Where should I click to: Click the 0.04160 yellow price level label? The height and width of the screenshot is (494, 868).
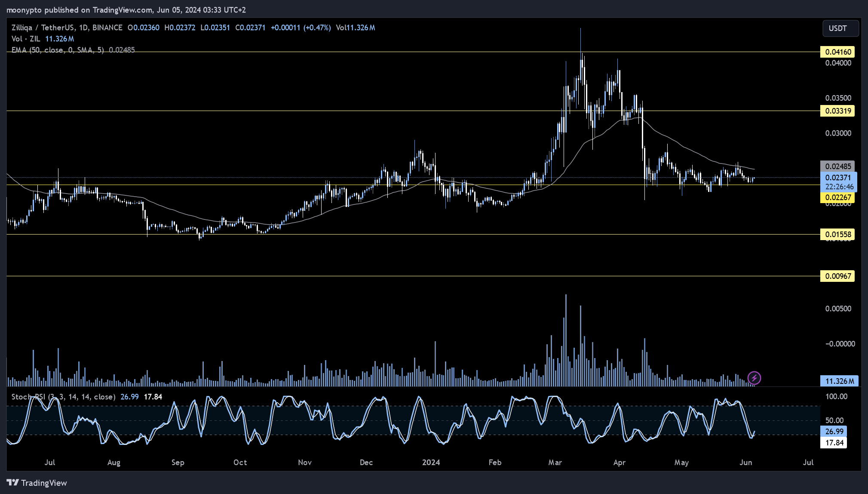click(837, 52)
